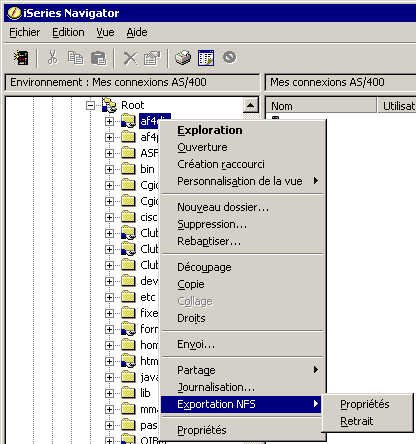Expand the cisc folder node
416x444 pixels.
(x=109, y=217)
